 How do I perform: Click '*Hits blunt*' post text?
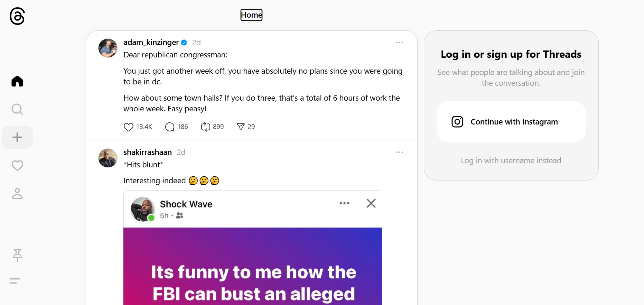pos(143,165)
